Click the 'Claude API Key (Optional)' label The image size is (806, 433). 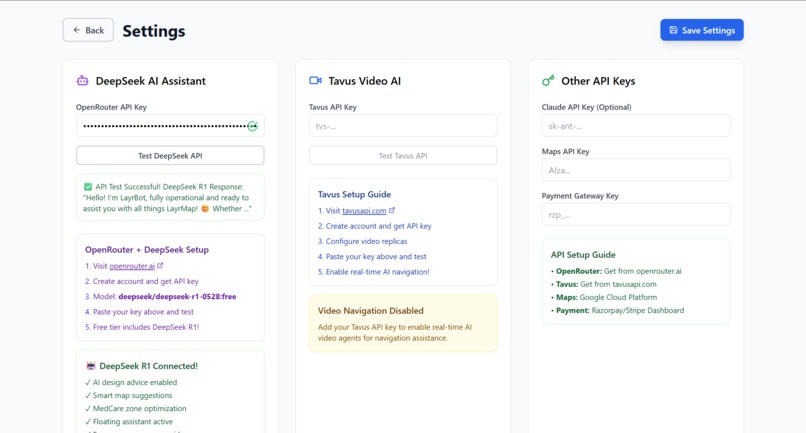[587, 107]
